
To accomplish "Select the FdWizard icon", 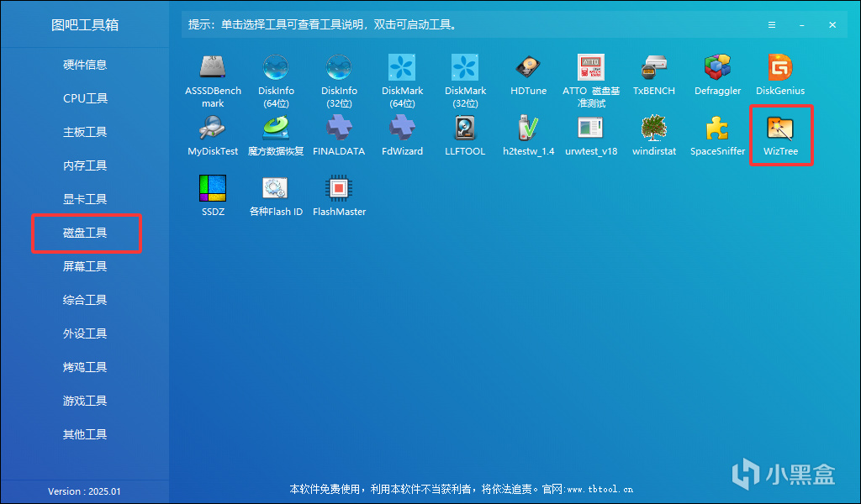I will tap(402, 129).
